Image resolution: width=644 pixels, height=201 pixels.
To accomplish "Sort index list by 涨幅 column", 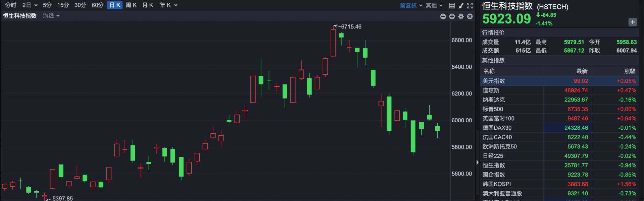I will [630, 71].
